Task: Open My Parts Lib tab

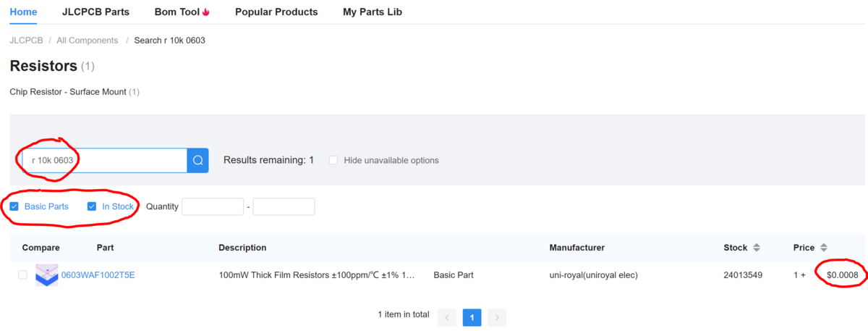Action: point(372,12)
